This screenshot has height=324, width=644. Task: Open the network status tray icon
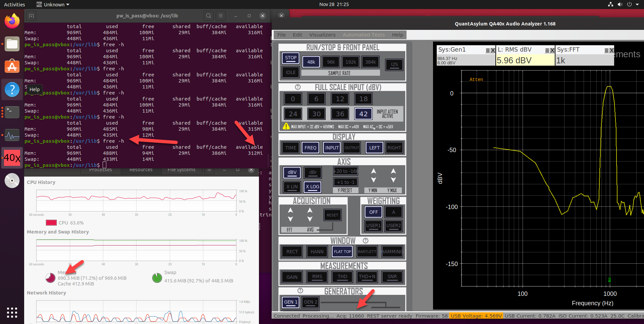coord(610,4)
